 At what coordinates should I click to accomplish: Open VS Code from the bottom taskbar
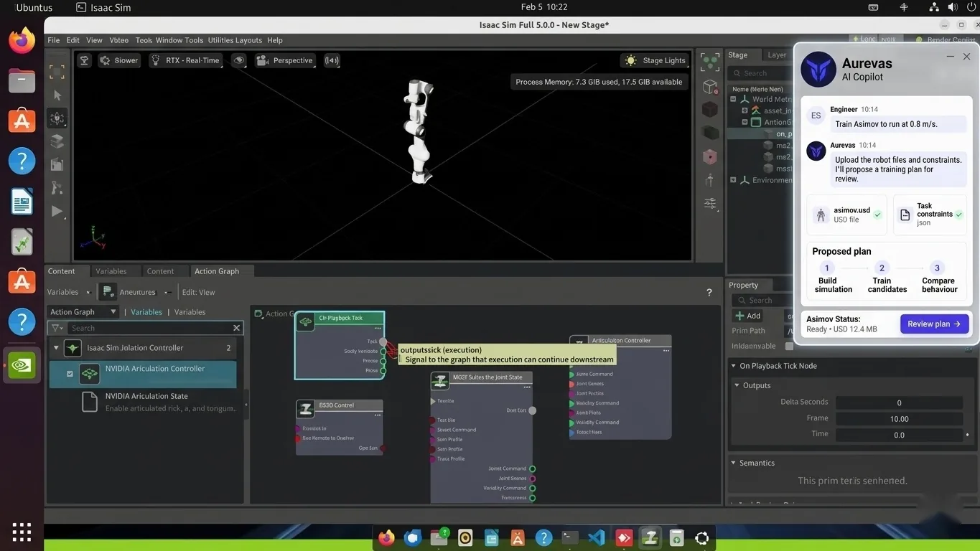597,537
